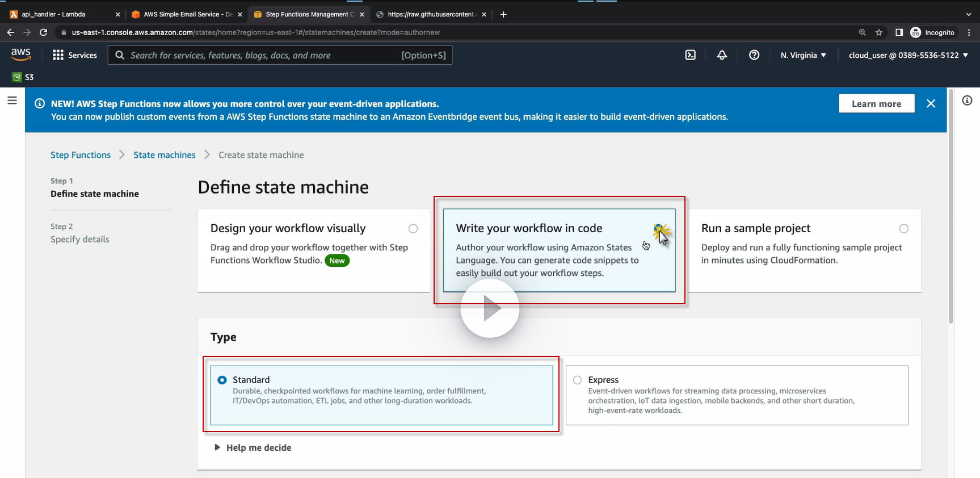
Task: Switch to the api_handler Lambda tab
Action: (x=54, y=14)
